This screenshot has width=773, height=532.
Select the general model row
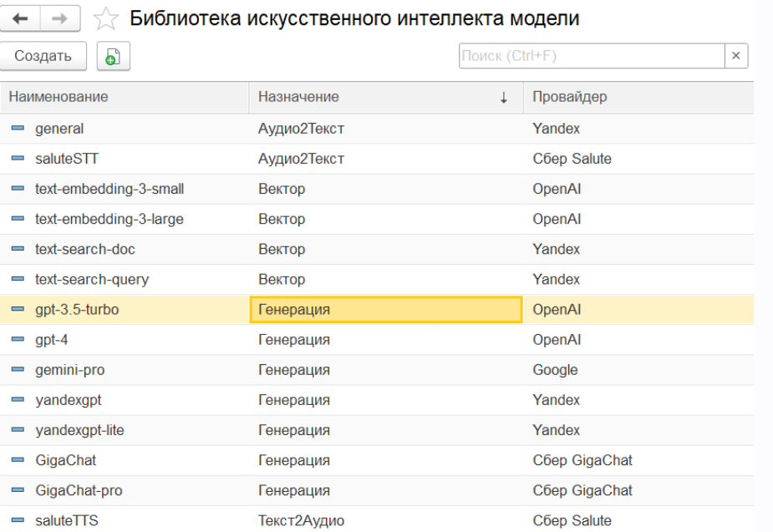click(x=59, y=129)
